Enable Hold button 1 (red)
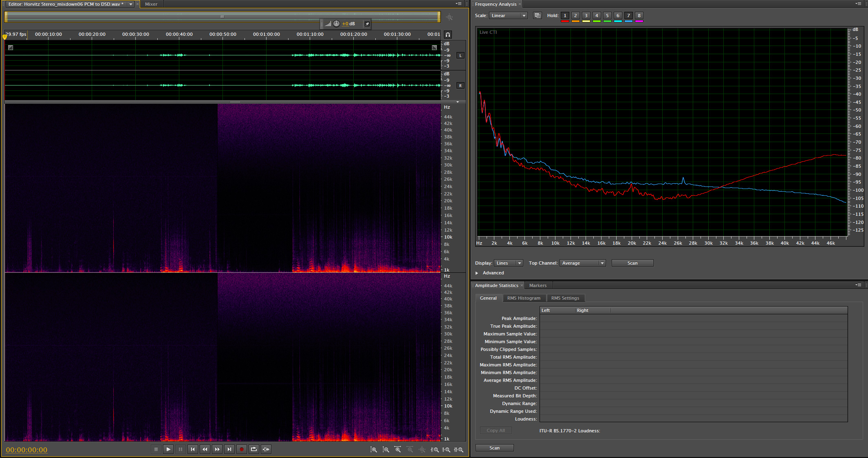 [x=565, y=15]
